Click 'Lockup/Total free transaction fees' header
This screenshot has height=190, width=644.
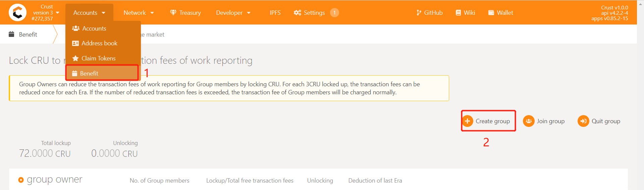coord(250,181)
